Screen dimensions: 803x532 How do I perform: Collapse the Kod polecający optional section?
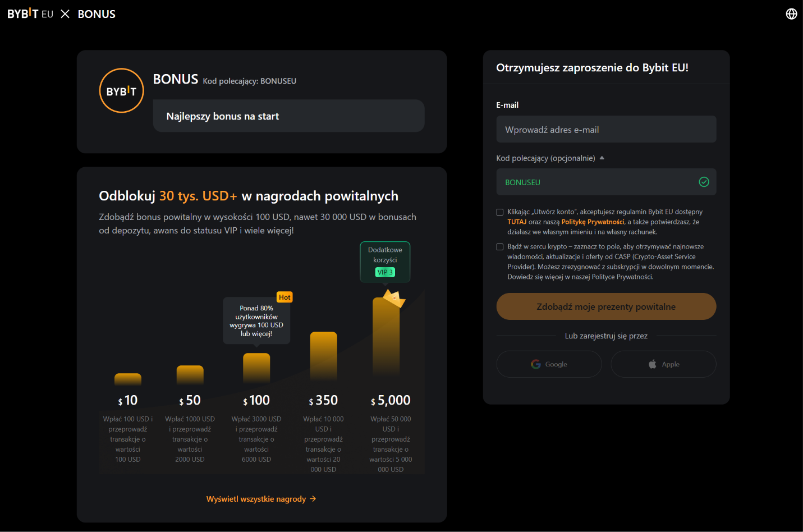click(602, 158)
